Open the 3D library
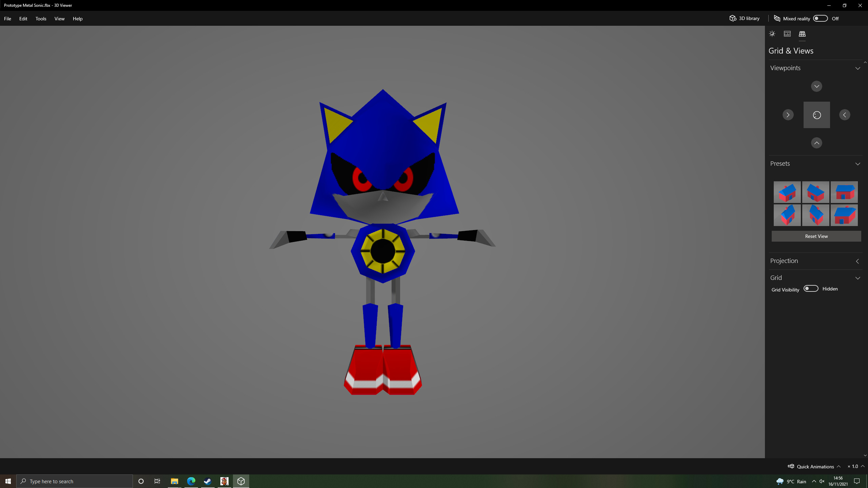Screen dimensions: 868x488 click(745, 18)
